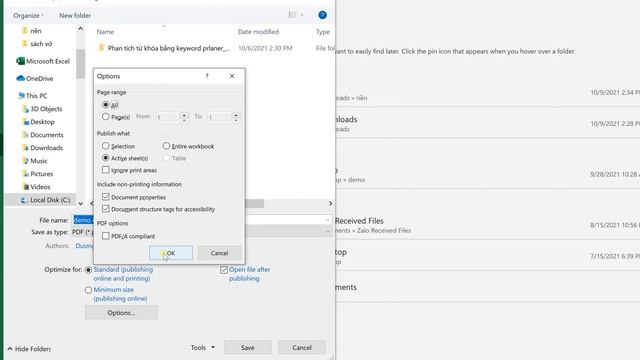Image resolution: width=640 pixels, height=360 pixels.
Task: Click Cancel in the Save As dialog
Action: pos(302,348)
